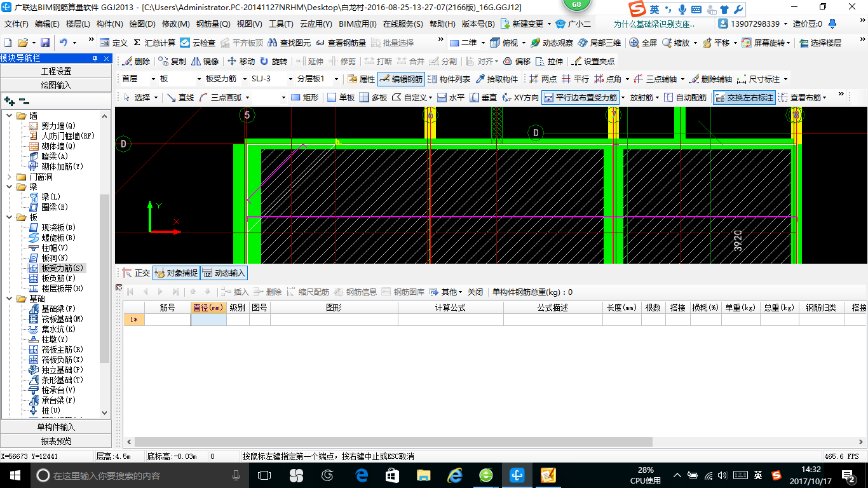Toggle 对象捕捉 object snap

pos(176,273)
